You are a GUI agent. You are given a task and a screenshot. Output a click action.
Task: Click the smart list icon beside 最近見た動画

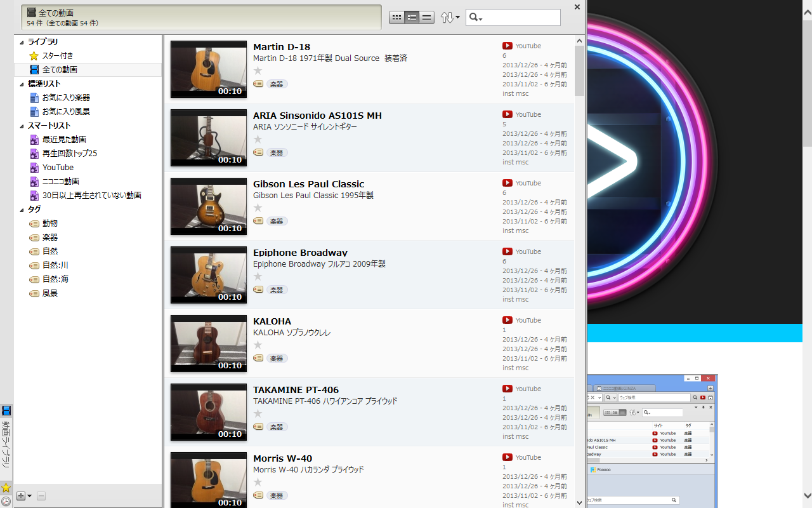pyautogui.click(x=34, y=140)
